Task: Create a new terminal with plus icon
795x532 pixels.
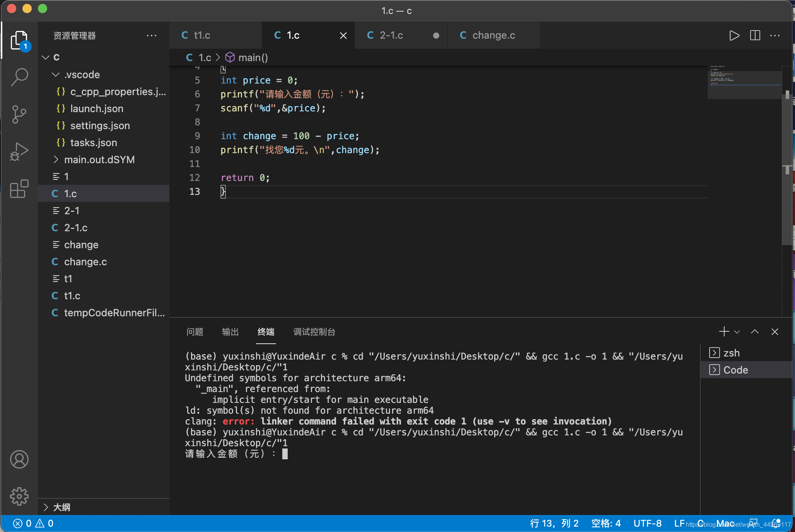Action: tap(724, 331)
